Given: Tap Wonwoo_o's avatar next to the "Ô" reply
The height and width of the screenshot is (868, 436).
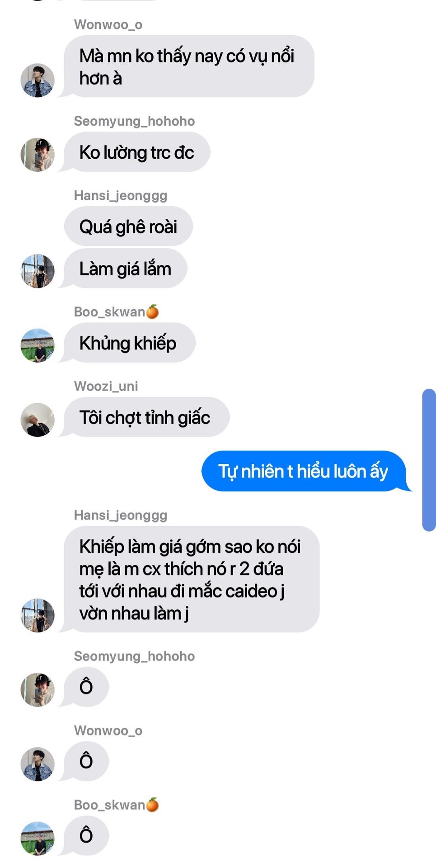Looking at the screenshot, I should (38, 764).
